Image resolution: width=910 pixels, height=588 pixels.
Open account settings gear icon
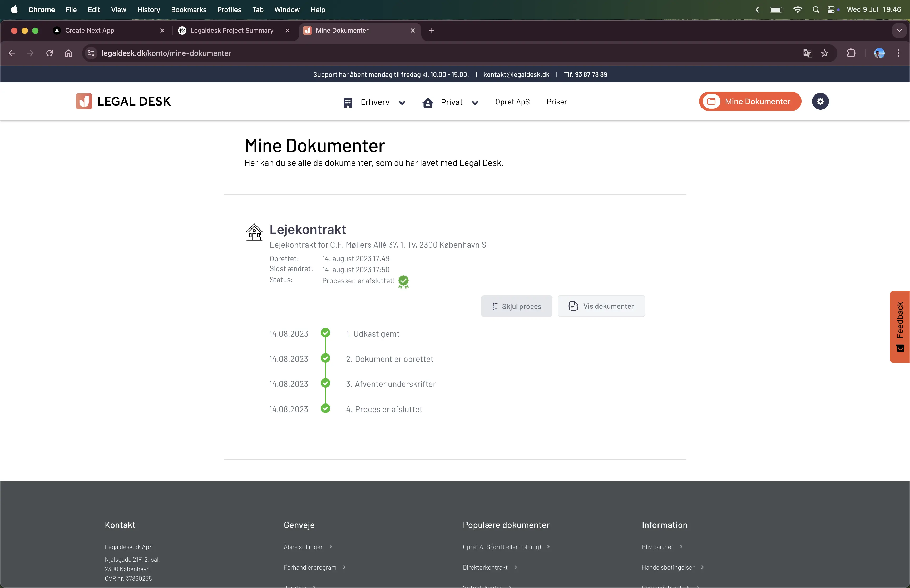point(820,102)
